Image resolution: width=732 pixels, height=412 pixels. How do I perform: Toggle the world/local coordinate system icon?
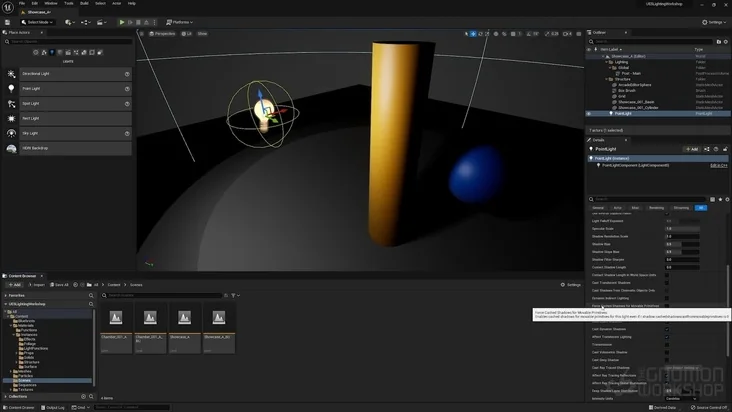point(496,34)
